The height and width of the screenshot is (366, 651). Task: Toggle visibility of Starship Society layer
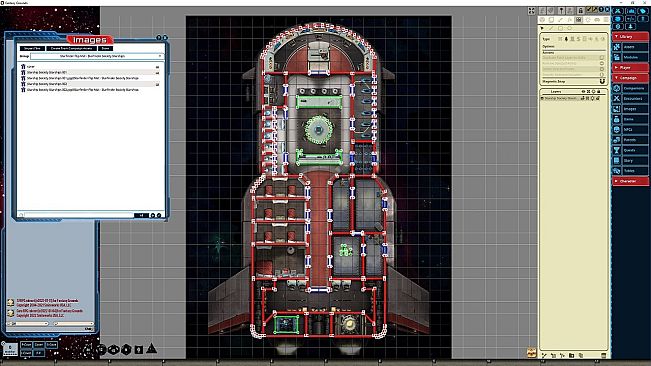tap(583, 98)
